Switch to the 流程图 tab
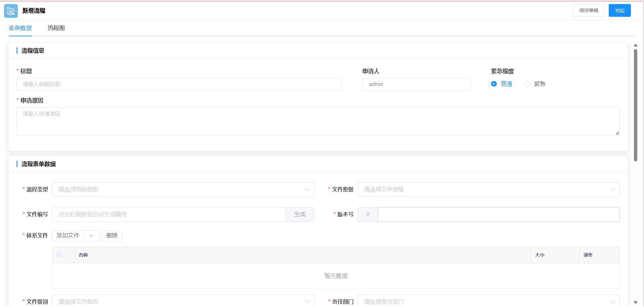Screen dimensions: 644x307 [56, 28]
